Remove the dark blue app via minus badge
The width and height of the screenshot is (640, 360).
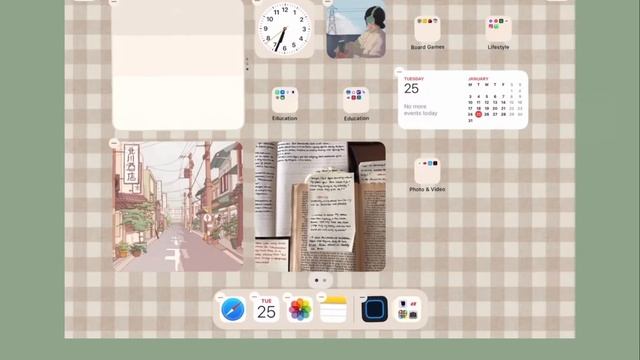(362, 298)
